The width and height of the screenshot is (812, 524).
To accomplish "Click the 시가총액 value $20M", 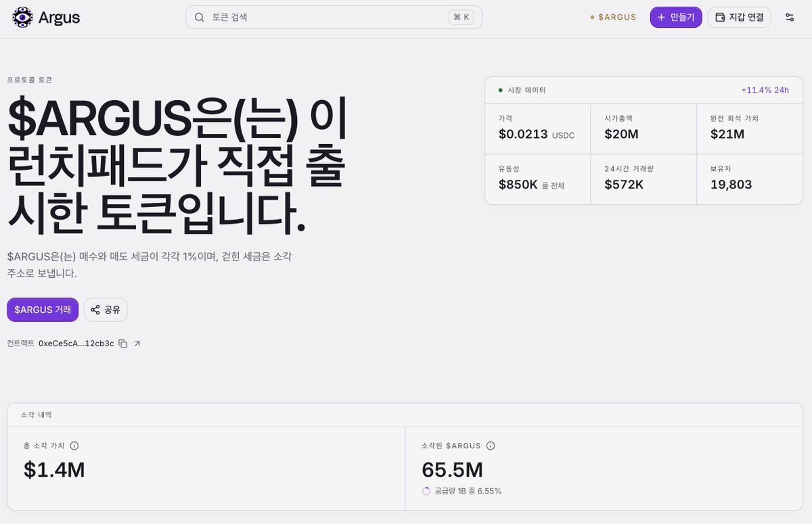I will [x=621, y=134].
